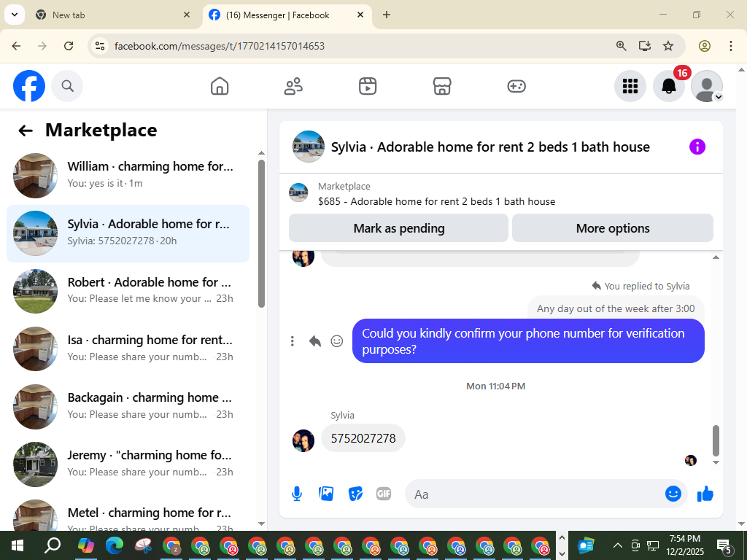Open emoji picker in message box

click(x=673, y=494)
